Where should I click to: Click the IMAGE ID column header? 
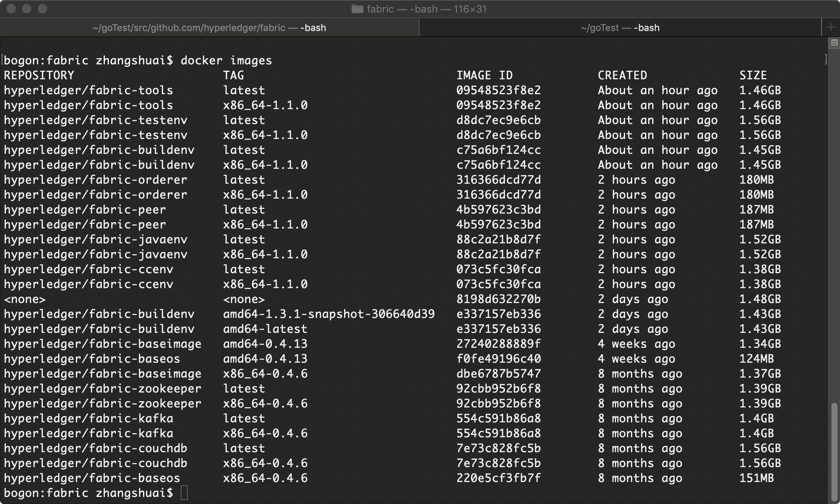[484, 75]
